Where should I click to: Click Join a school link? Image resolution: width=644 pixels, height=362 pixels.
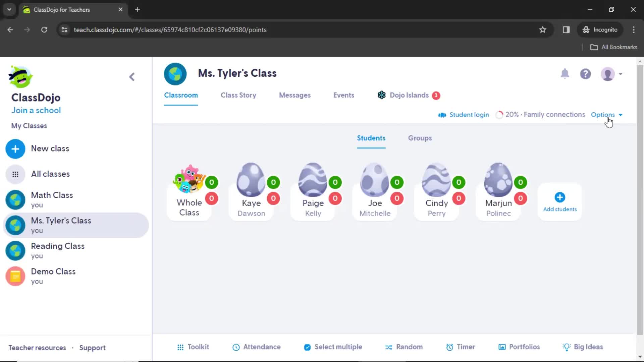click(x=36, y=111)
